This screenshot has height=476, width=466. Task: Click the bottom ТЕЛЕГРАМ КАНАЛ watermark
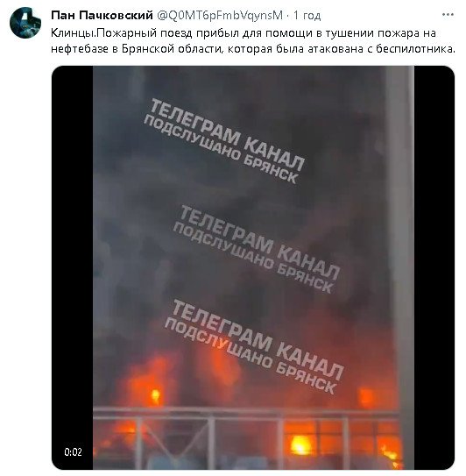[258, 337]
